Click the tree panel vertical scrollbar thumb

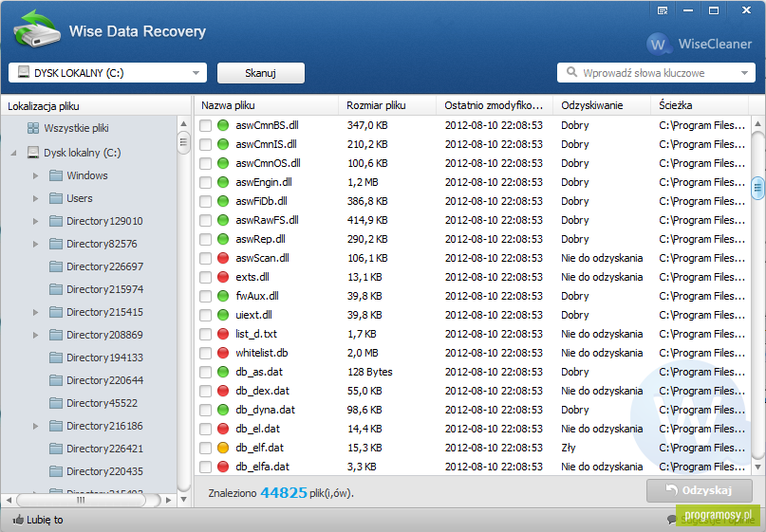[184, 142]
